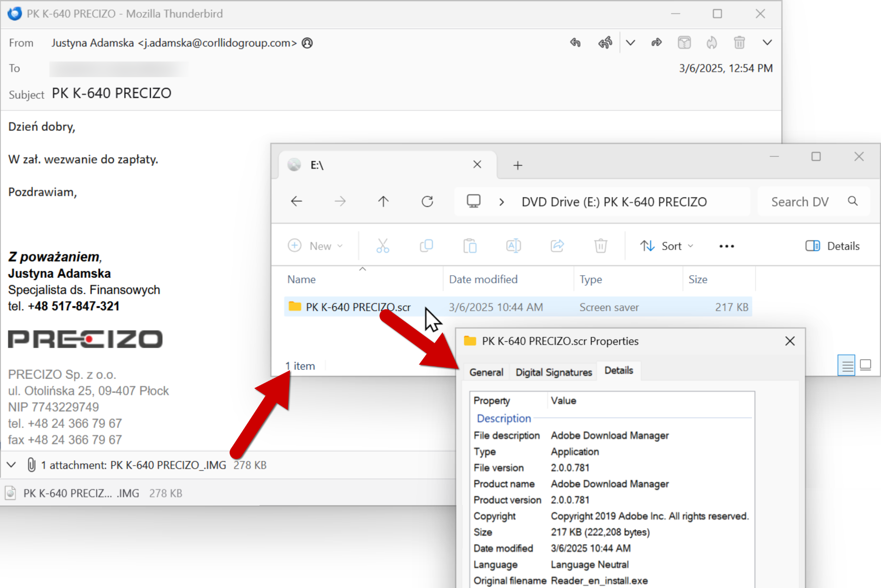Click the PRECIZO logo image in email
The width and height of the screenshot is (881, 588).
tap(85, 339)
